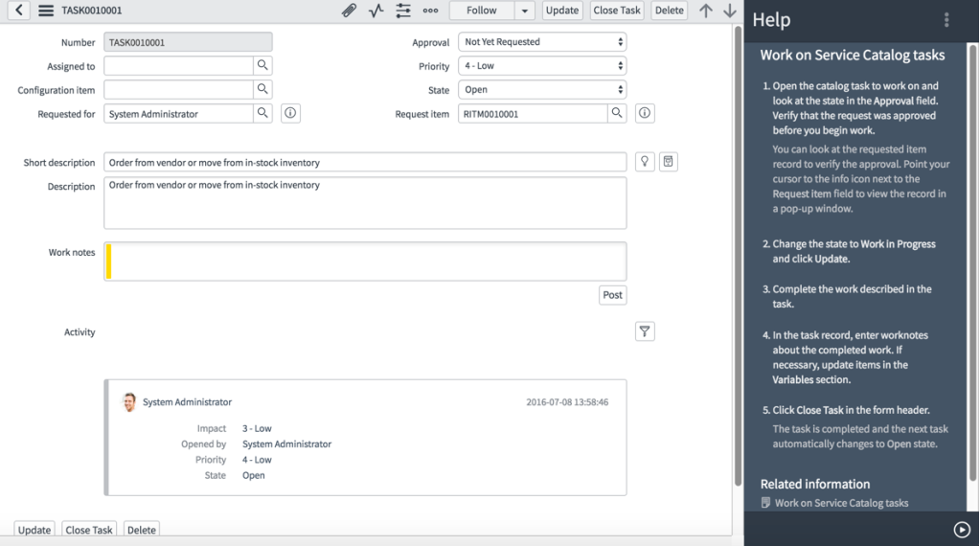Click the Help panel scrollbar
The image size is (980, 546).
[972, 262]
